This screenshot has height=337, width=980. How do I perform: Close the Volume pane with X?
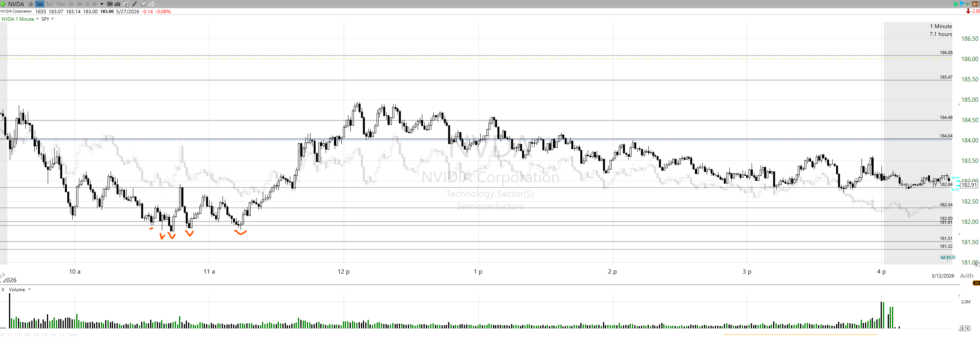[x=3, y=290]
